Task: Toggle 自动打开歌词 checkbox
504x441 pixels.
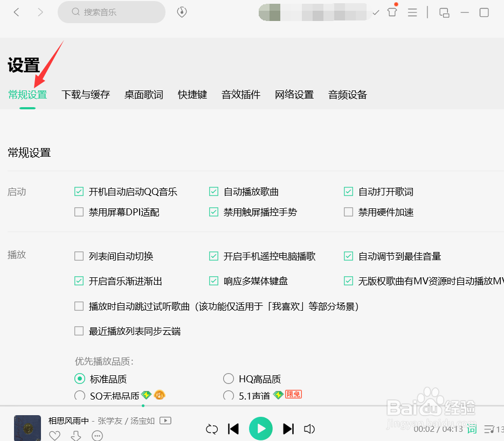Action: tap(348, 192)
